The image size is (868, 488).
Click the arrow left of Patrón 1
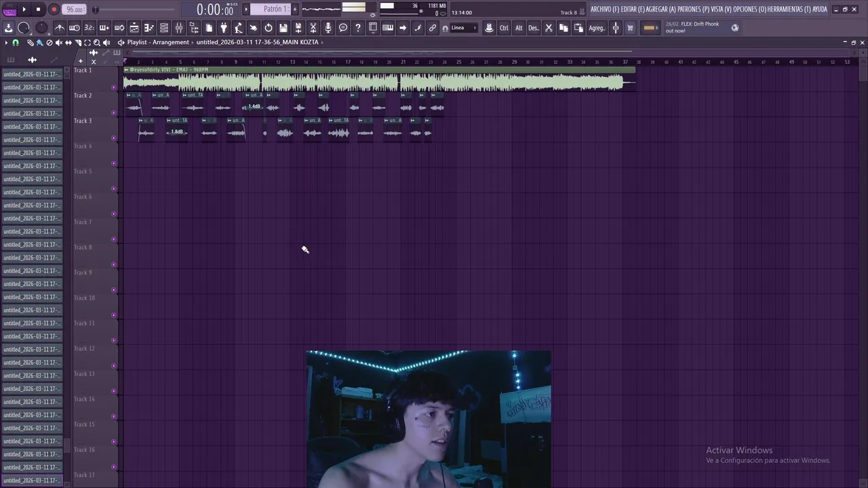246,9
